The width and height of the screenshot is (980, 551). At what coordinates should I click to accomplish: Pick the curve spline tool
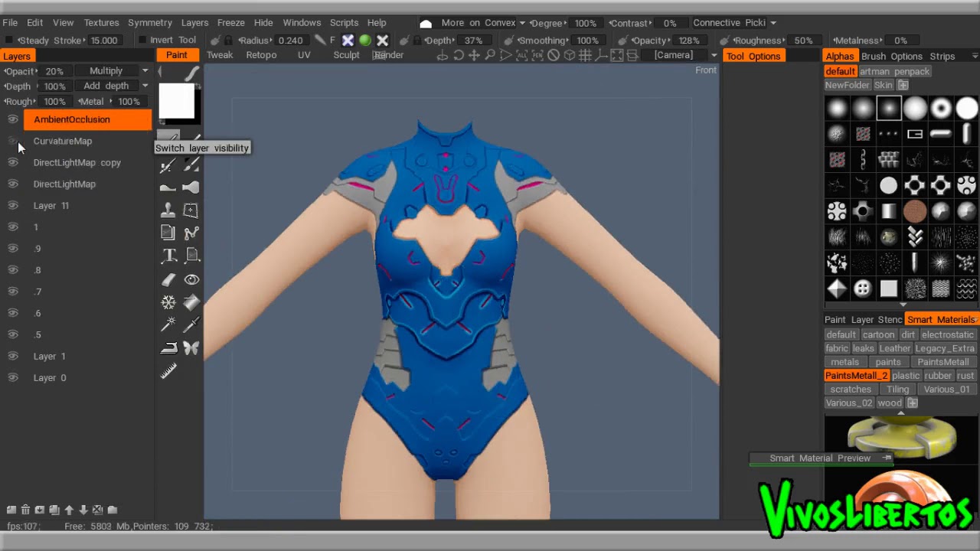click(x=191, y=233)
